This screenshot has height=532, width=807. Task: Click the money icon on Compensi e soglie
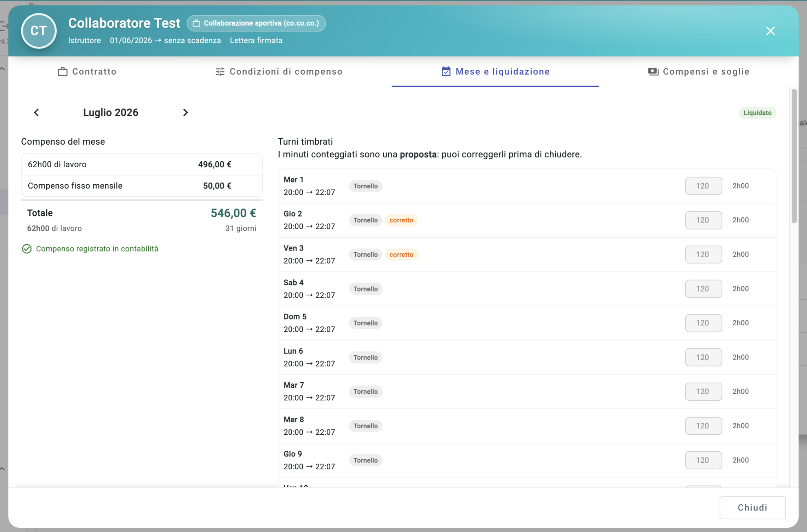coord(653,71)
